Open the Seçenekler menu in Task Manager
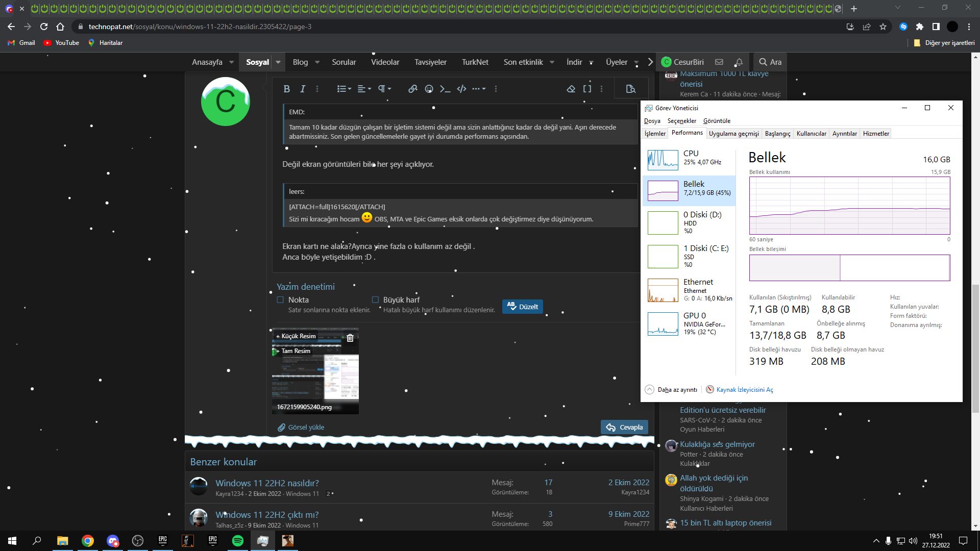 (681, 121)
